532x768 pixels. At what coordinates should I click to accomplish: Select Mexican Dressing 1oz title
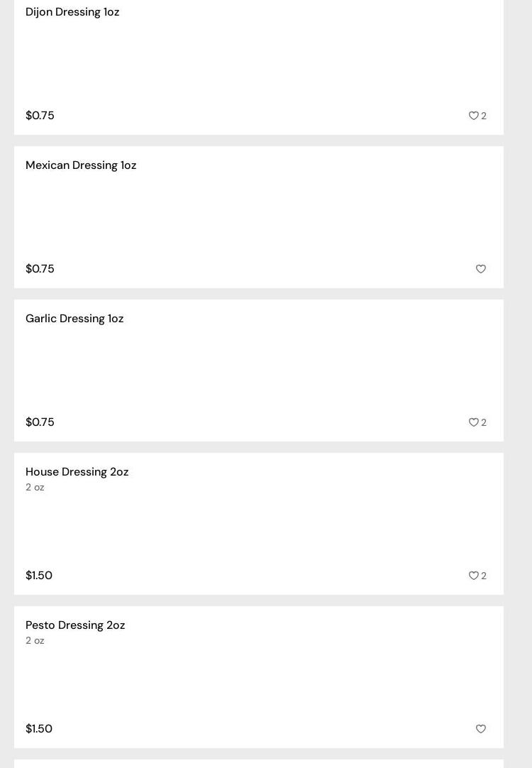point(81,165)
